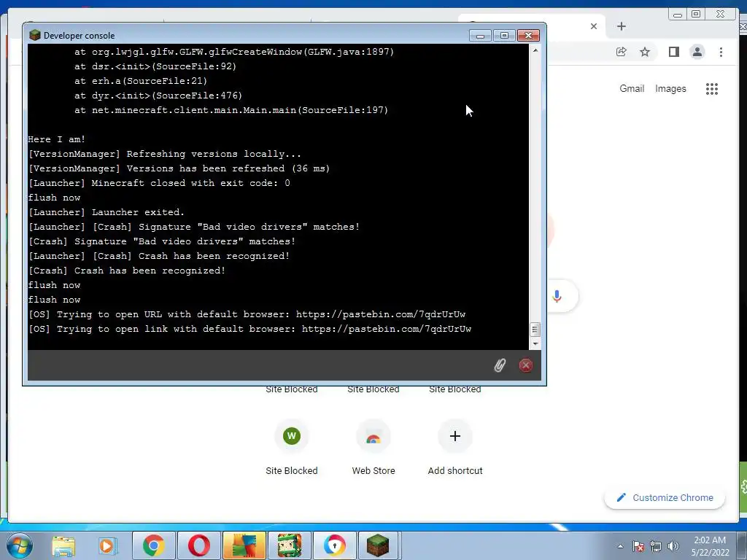
Task: Open the clock showing 2:02 AM
Action: pos(710,546)
